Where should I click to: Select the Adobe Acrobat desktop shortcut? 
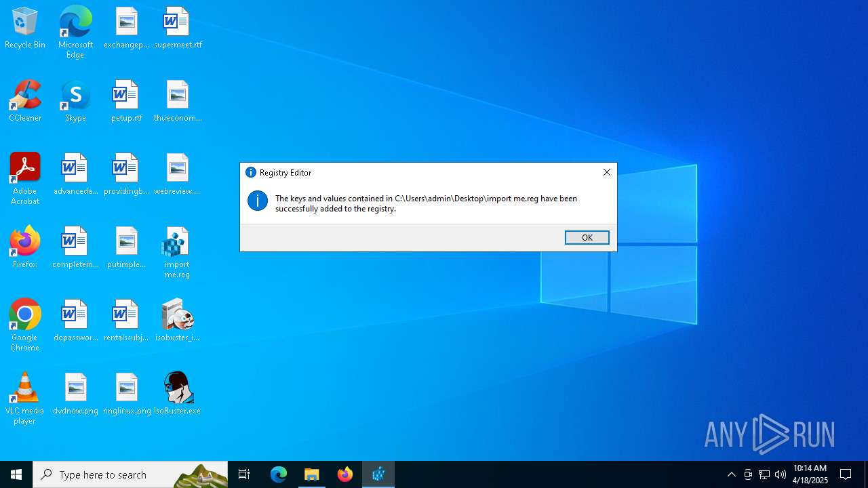(x=25, y=179)
